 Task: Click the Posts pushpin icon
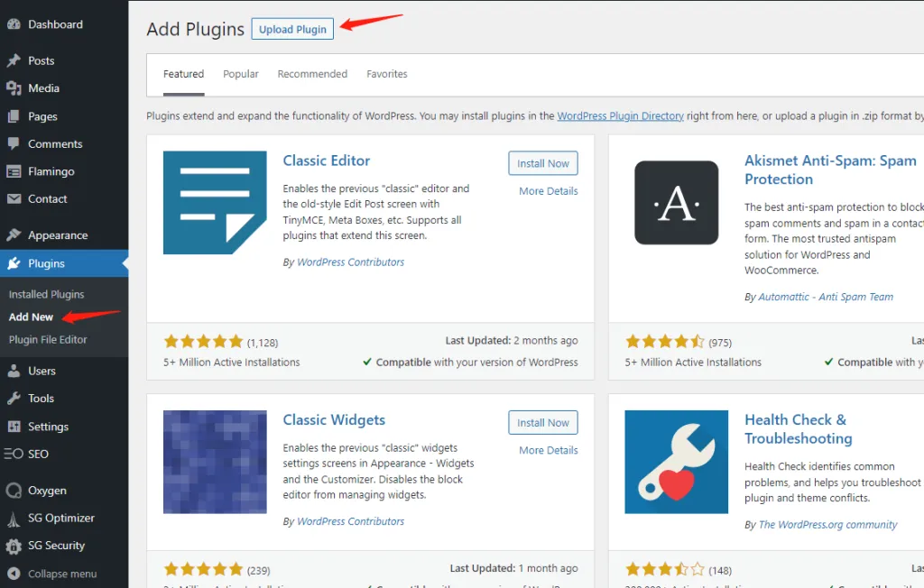(14, 60)
